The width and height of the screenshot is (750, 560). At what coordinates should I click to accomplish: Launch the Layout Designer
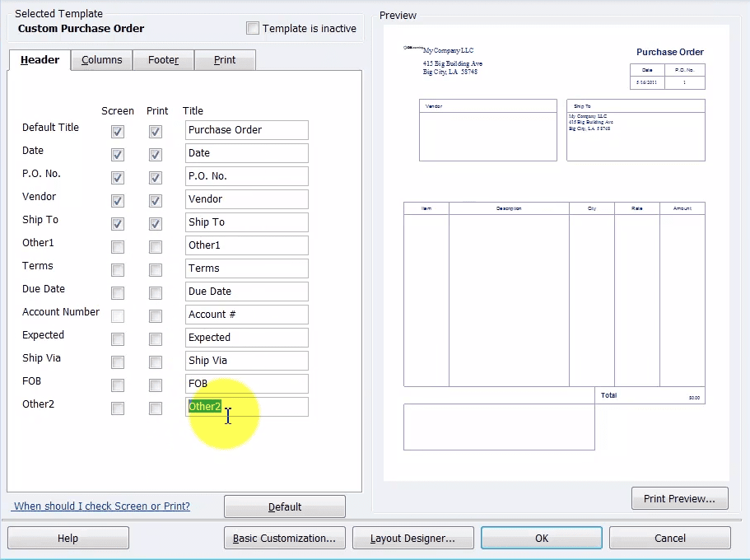(x=412, y=539)
